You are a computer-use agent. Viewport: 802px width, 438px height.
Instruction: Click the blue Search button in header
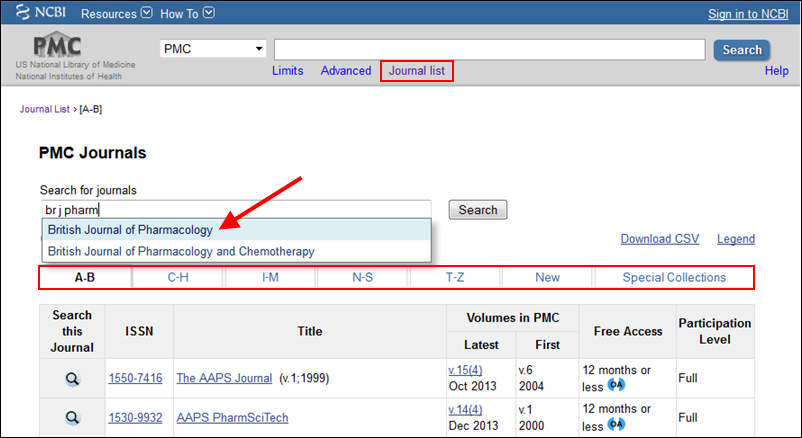(742, 50)
